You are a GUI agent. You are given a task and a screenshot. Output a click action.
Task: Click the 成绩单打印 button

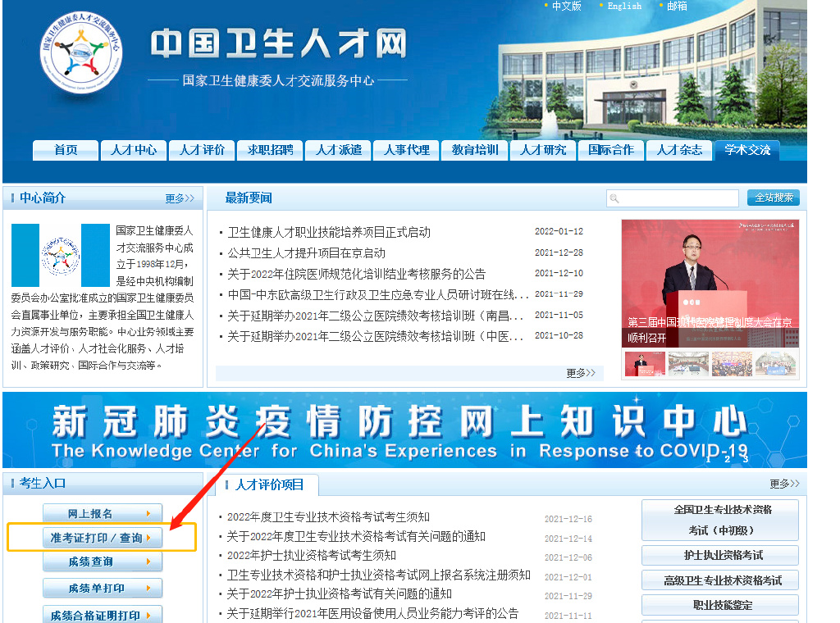[103, 589]
